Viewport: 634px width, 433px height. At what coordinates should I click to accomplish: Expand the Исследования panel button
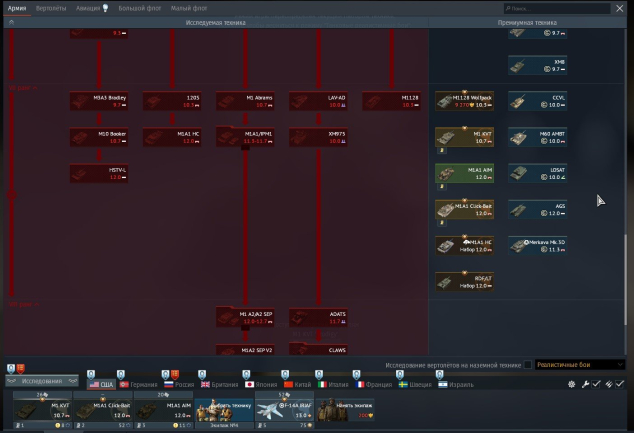pyautogui.click(x=42, y=381)
